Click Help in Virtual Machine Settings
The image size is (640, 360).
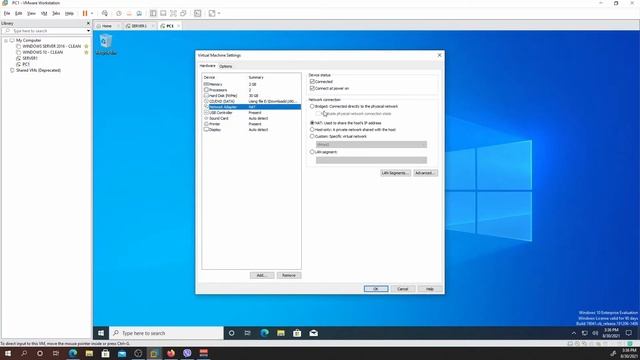430,289
